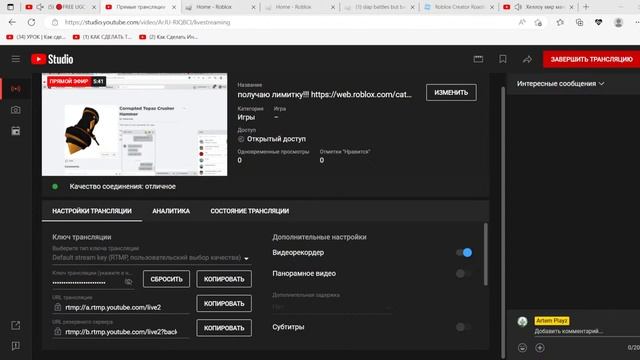Image resolution: width=640 pixels, height=360 pixels.
Task: Copy the rtmp://a.rtmp stream URL
Action: pos(224,304)
